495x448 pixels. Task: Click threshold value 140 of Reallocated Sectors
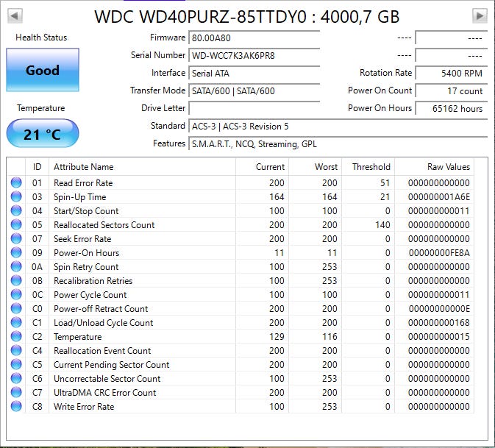click(x=382, y=225)
